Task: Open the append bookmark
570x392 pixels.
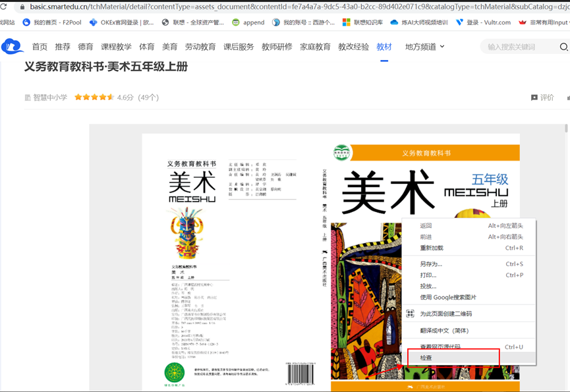Action: coord(248,22)
